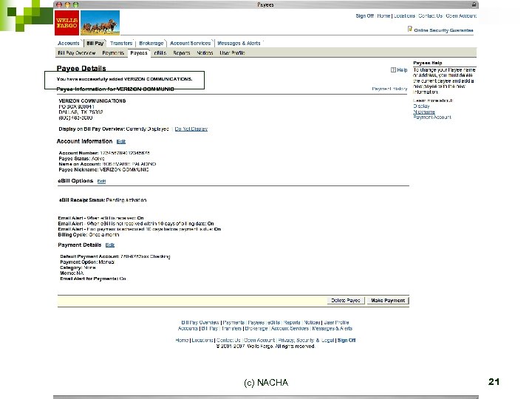This screenshot has width=532, height=399.
Task: Click footer Reports link
Action: (x=292, y=323)
